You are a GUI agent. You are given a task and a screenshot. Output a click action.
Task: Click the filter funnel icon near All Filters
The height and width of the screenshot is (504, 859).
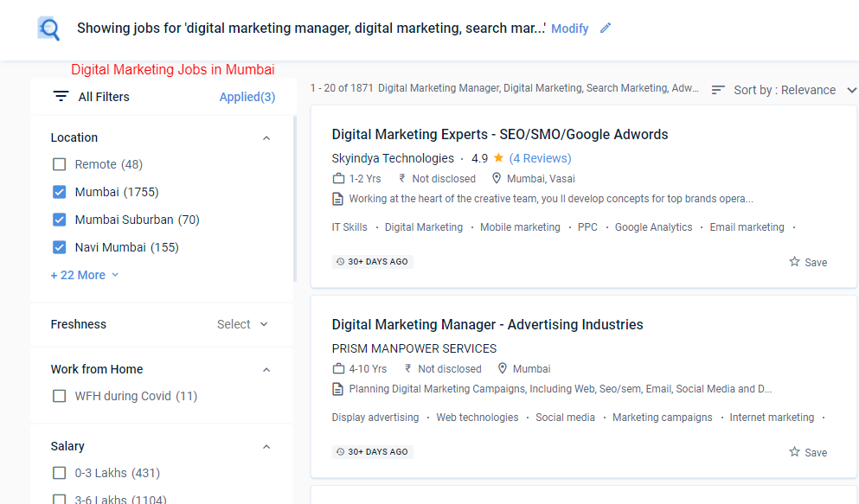[61, 96]
